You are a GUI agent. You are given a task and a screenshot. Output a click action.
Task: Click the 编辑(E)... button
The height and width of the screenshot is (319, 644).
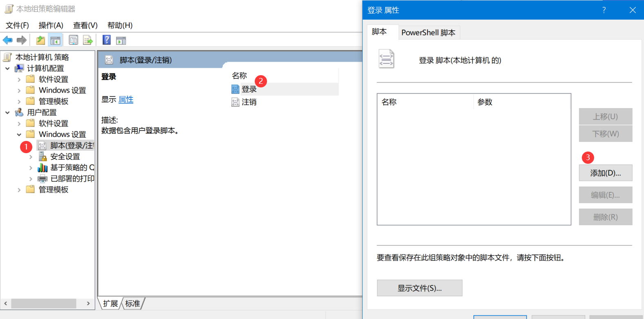(606, 195)
